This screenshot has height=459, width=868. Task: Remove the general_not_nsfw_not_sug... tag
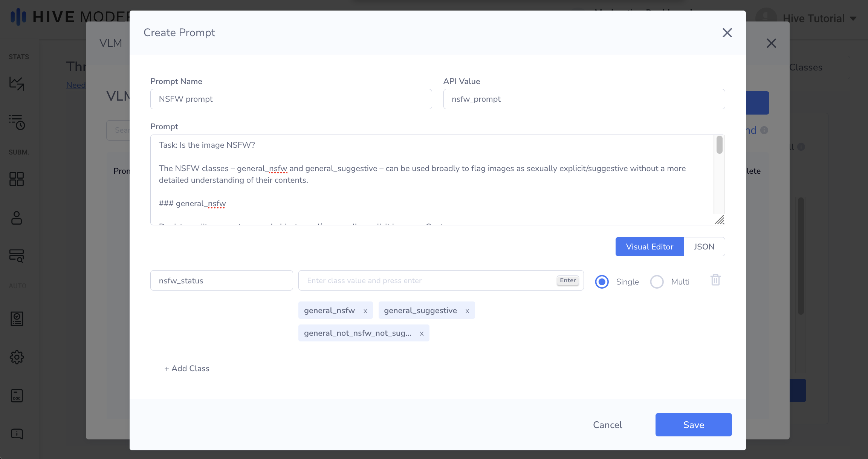[x=422, y=334]
